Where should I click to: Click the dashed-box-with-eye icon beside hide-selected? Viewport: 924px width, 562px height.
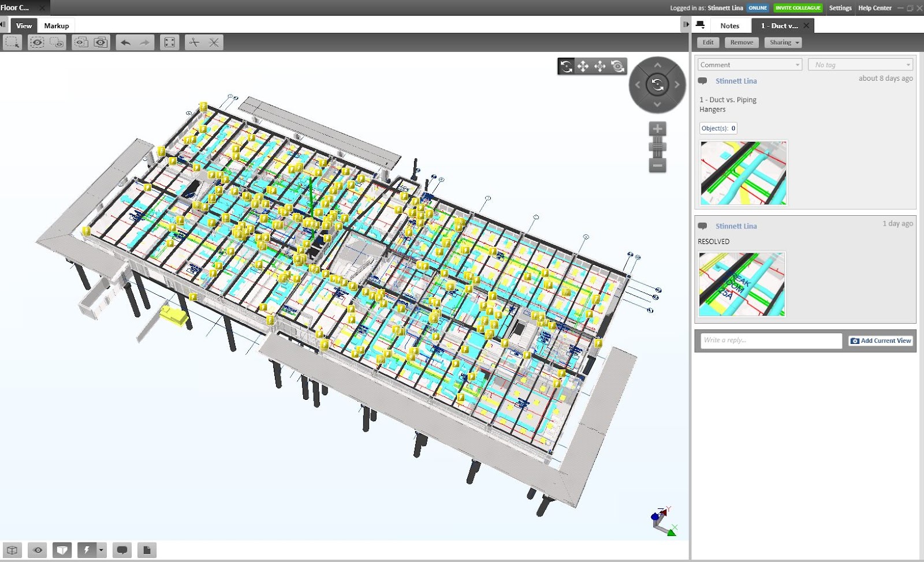57,42
